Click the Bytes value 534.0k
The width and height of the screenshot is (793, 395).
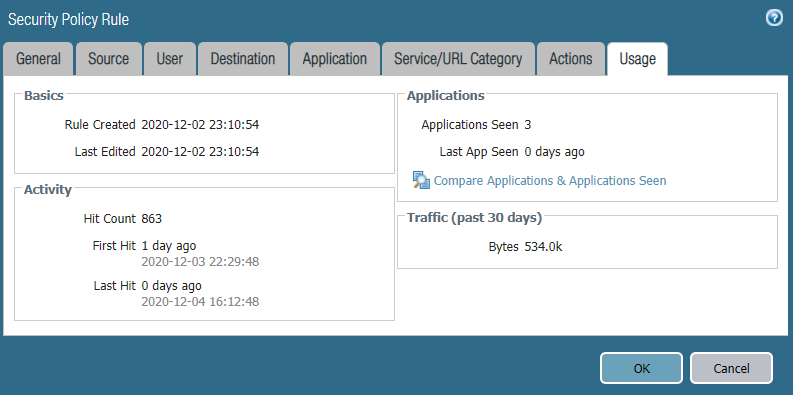pos(543,247)
